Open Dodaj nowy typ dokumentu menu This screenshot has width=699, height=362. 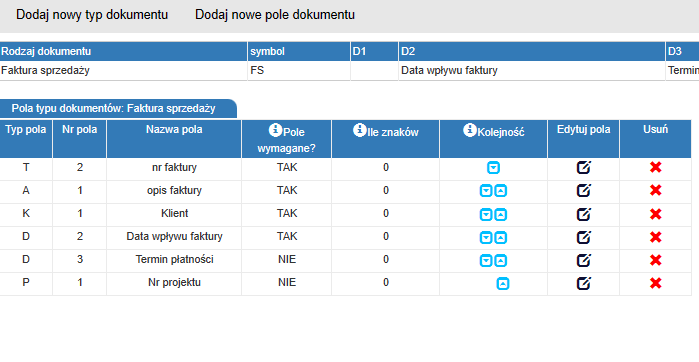(92, 15)
